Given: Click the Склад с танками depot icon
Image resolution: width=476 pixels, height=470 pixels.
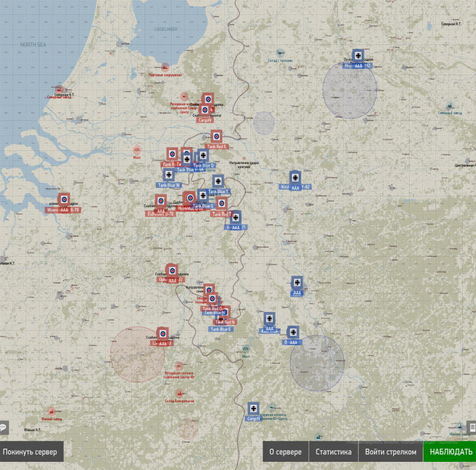Looking at the screenshot, I should point(280,53).
